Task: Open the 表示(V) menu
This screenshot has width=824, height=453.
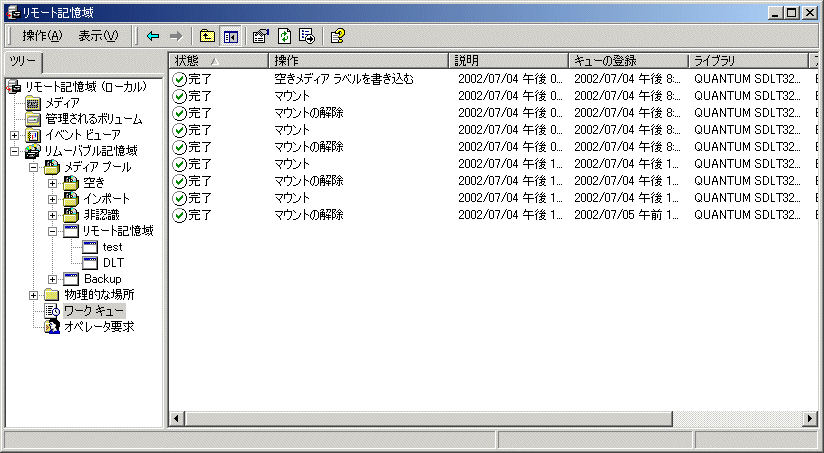Action: (98, 36)
